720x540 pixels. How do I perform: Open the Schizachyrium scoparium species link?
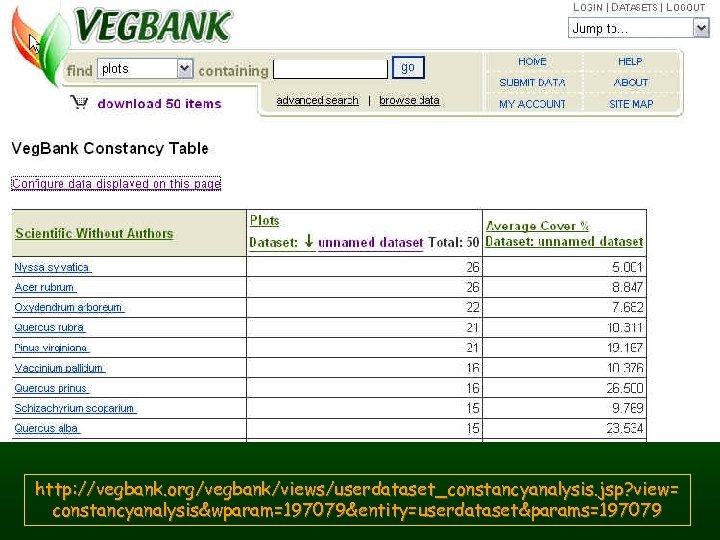click(75, 408)
